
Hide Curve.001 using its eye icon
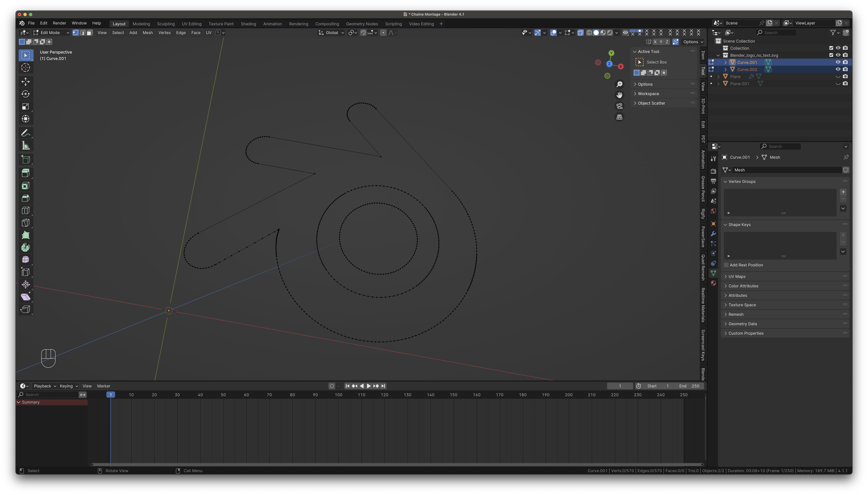(838, 62)
